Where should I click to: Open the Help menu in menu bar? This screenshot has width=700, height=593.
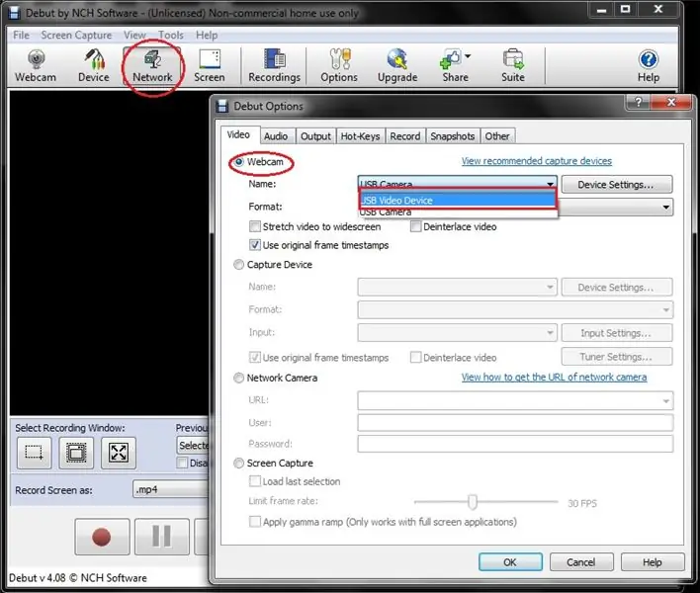point(207,36)
